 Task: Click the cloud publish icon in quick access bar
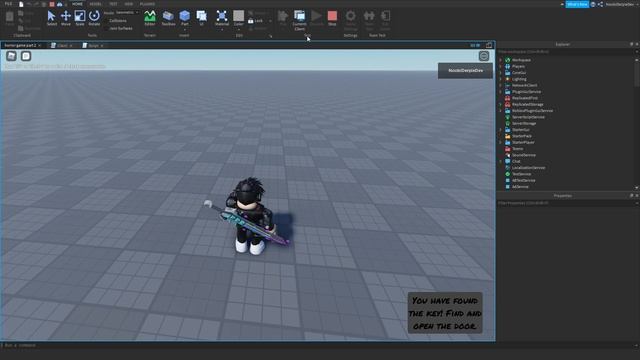click(x=60, y=4)
